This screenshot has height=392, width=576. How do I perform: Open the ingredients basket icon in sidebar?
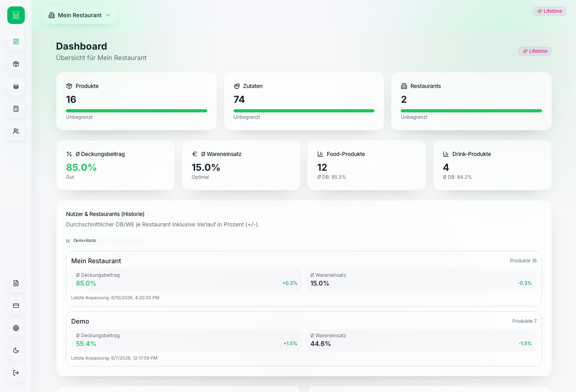[16, 86]
